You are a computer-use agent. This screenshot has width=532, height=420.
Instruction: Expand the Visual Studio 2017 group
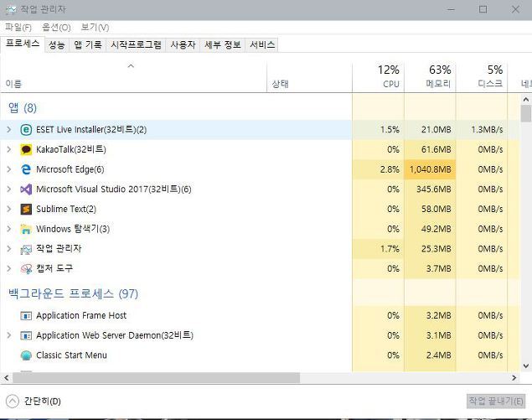pos(9,189)
